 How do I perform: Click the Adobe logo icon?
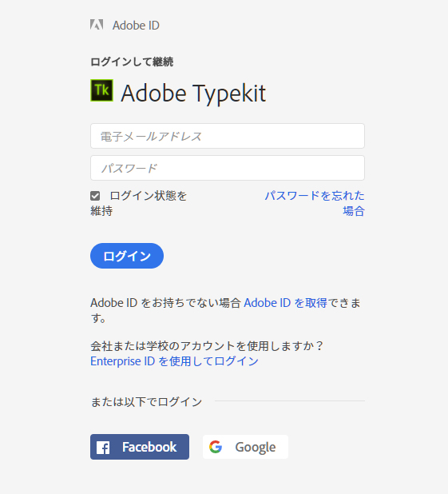[x=97, y=25]
